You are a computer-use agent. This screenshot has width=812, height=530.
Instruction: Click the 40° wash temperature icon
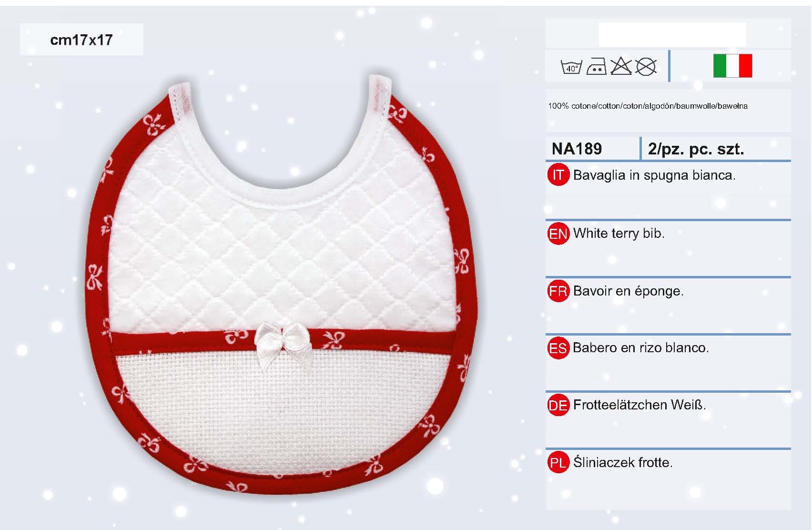[x=571, y=67]
